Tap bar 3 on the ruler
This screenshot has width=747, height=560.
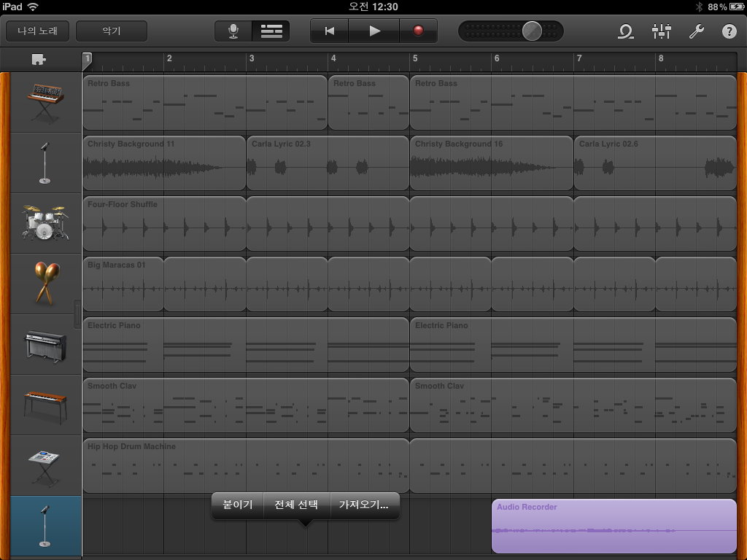[252, 58]
